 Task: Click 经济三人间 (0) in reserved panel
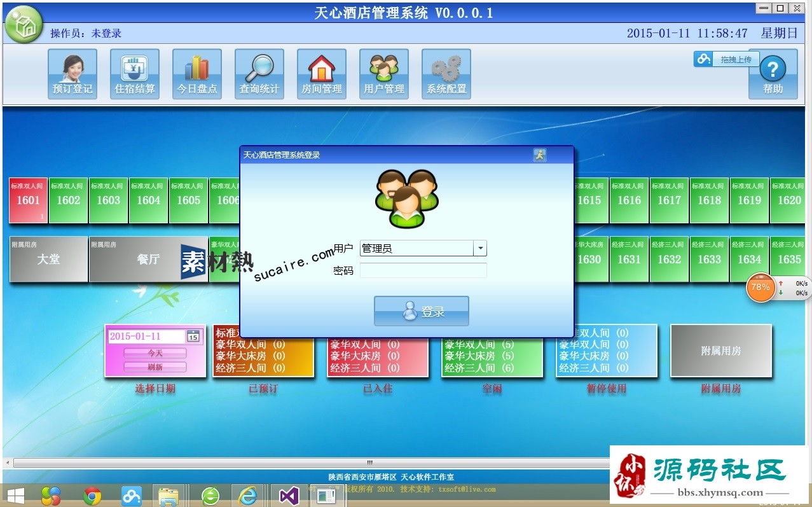[x=251, y=368]
